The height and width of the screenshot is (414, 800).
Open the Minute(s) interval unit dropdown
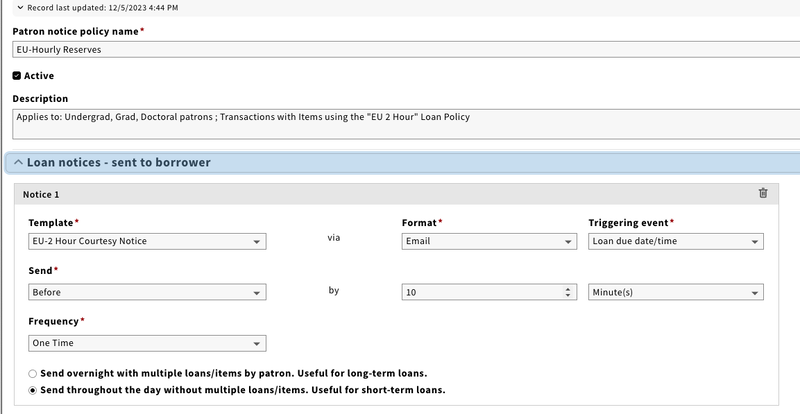coord(675,292)
